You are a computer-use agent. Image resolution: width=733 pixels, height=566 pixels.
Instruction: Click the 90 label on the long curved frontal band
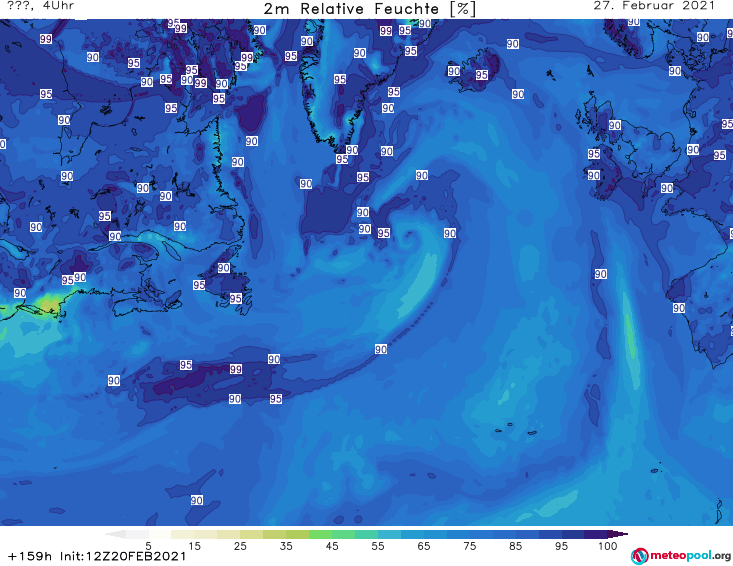[381, 349]
